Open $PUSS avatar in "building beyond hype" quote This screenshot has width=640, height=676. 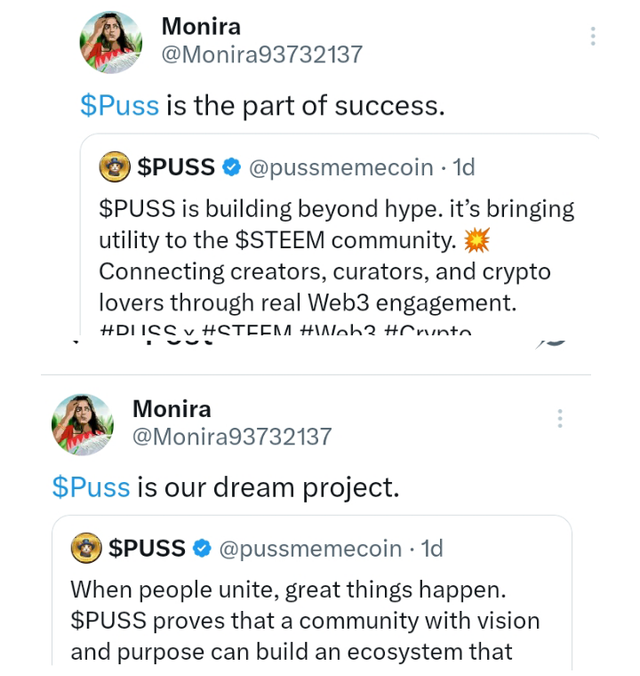click(x=114, y=168)
